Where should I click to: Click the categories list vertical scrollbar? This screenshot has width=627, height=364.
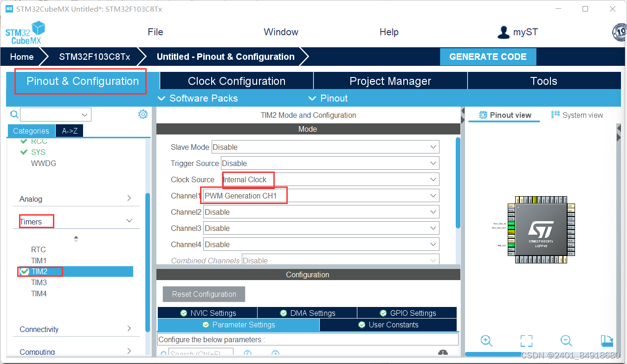(x=148, y=262)
